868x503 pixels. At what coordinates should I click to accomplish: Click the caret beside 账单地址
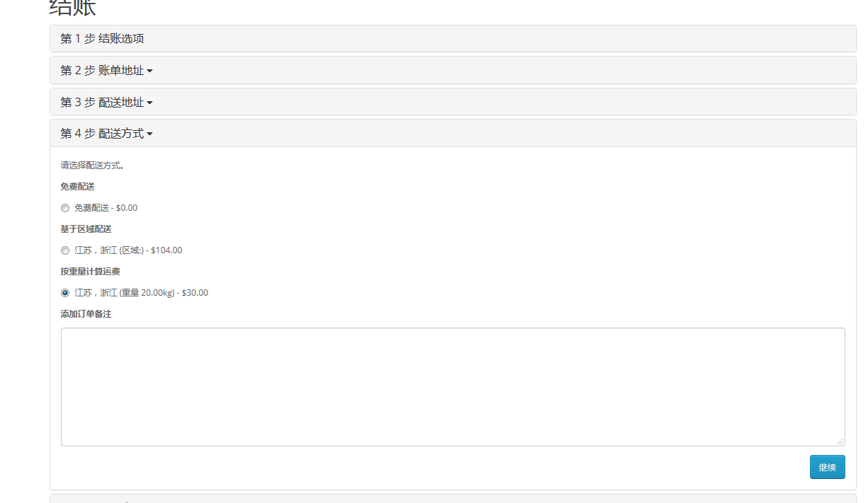(149, 71)
